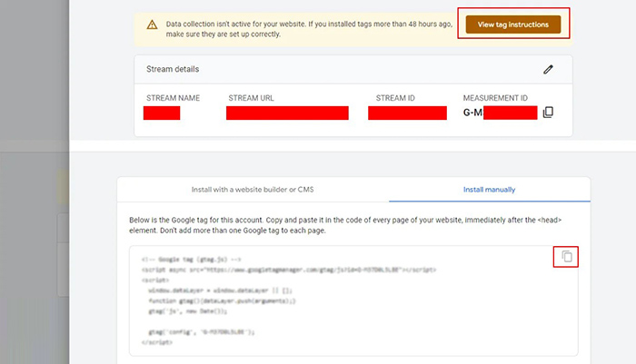
Task: Click the View tag instructions button
Action: 513,25
